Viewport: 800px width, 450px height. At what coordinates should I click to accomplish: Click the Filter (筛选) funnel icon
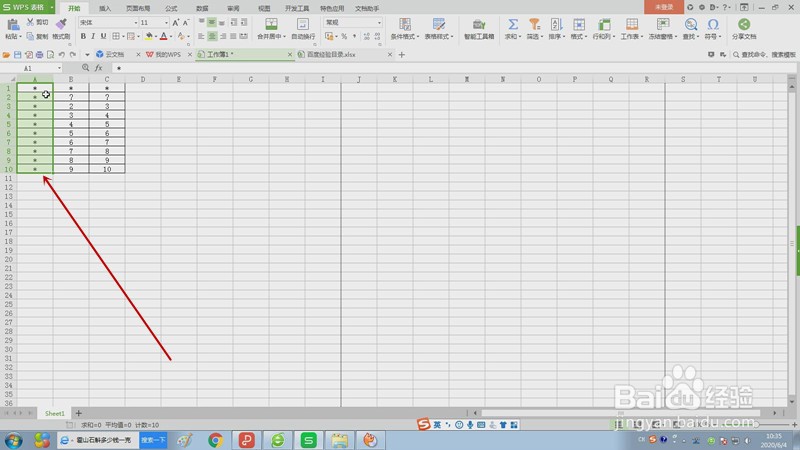[534, 24]
